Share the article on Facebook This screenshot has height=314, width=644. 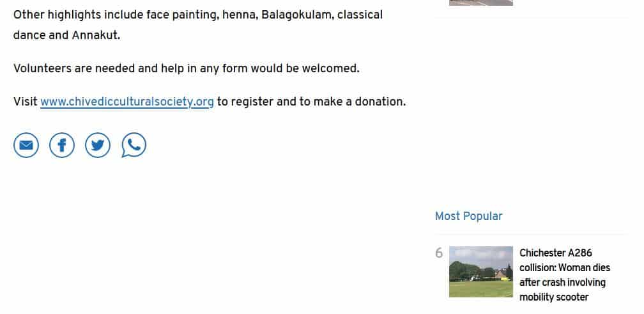click(x=62, y=146)
